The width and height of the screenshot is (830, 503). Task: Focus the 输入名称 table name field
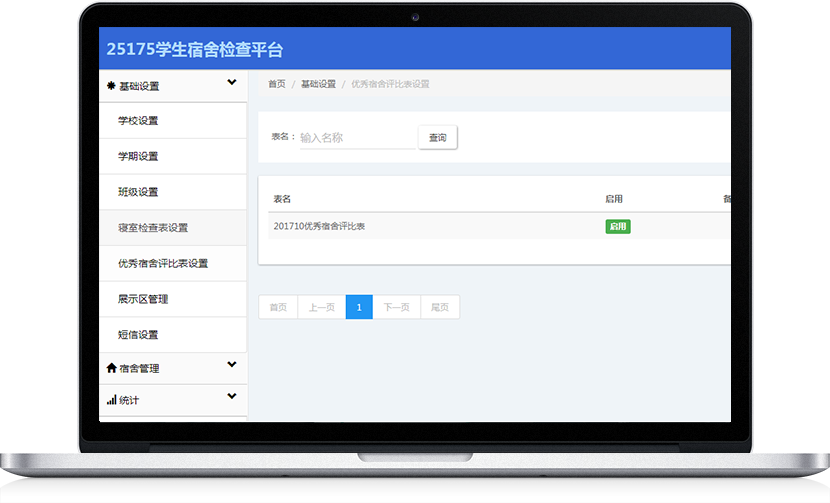coord(356,138)
